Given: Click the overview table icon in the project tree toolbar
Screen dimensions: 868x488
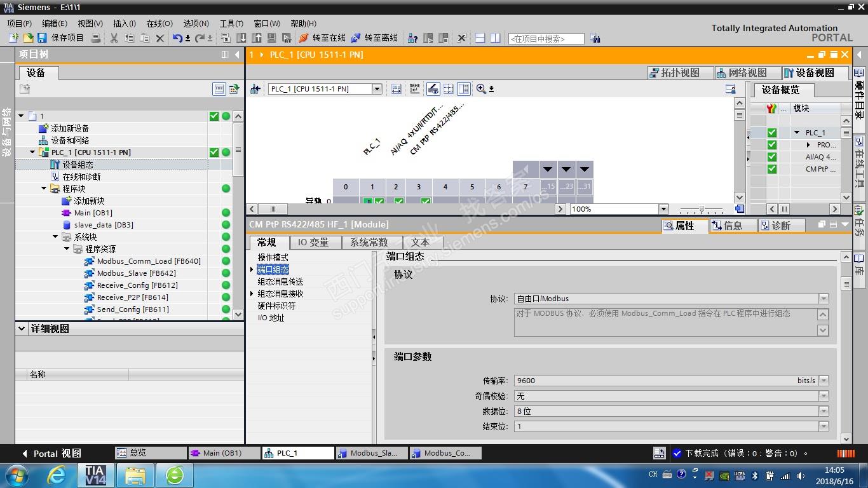Looking at the screenshot, I should [x=219, y=89].
